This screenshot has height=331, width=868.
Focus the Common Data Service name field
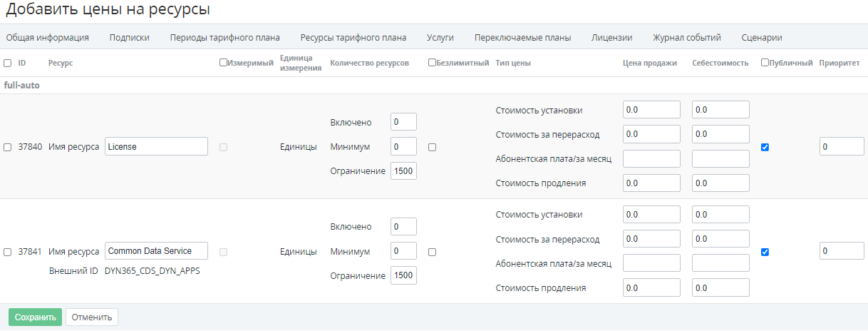click(x=156, y=251)
